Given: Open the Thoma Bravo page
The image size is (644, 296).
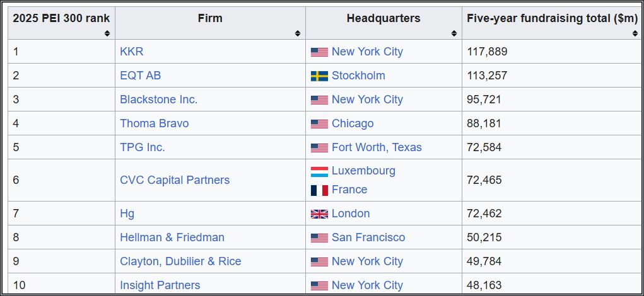Looking at the screenshot, I should click(x=154, y=123).
